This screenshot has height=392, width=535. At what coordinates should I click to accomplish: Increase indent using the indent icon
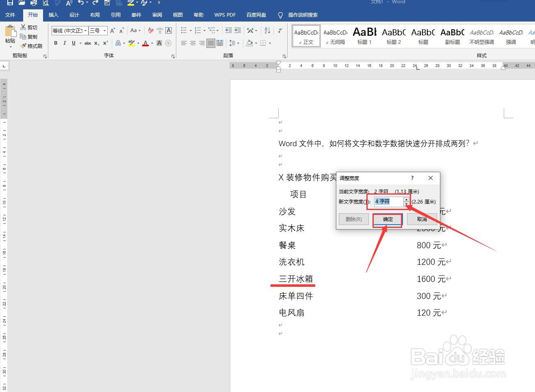point(237,30)
